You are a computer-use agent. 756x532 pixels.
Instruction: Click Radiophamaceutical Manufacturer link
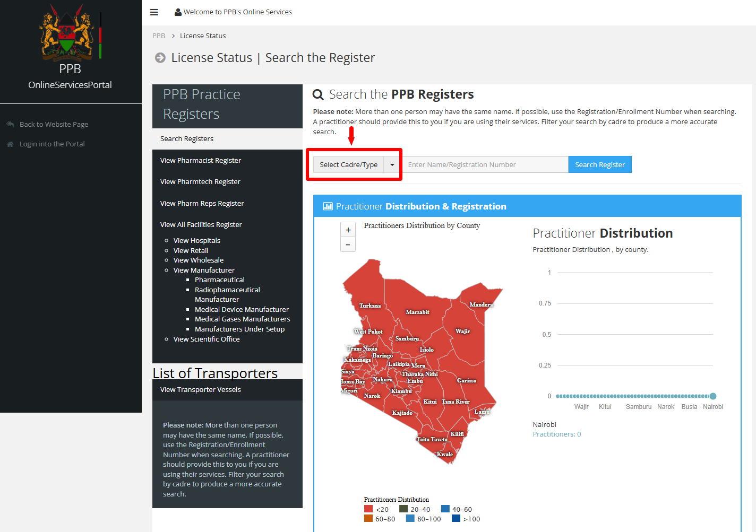click(x=227, y=294)
